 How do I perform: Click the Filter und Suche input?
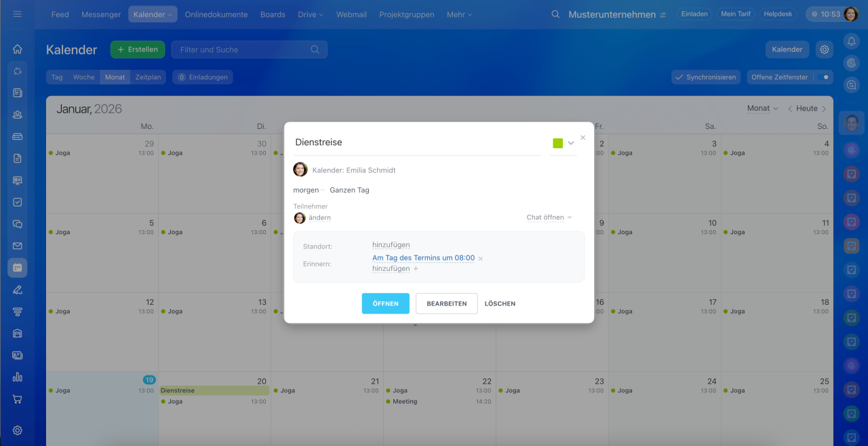(x=249, y=50)
